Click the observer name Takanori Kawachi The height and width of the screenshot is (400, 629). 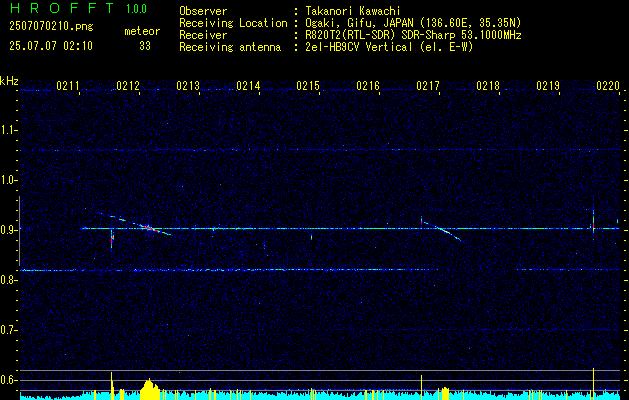tap(353, 11)
